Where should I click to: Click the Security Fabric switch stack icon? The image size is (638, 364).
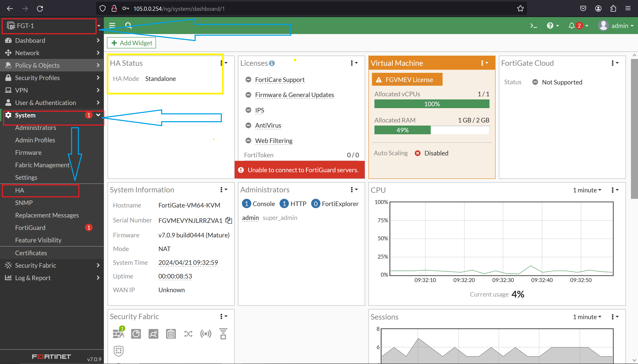(x=223, y=334)
